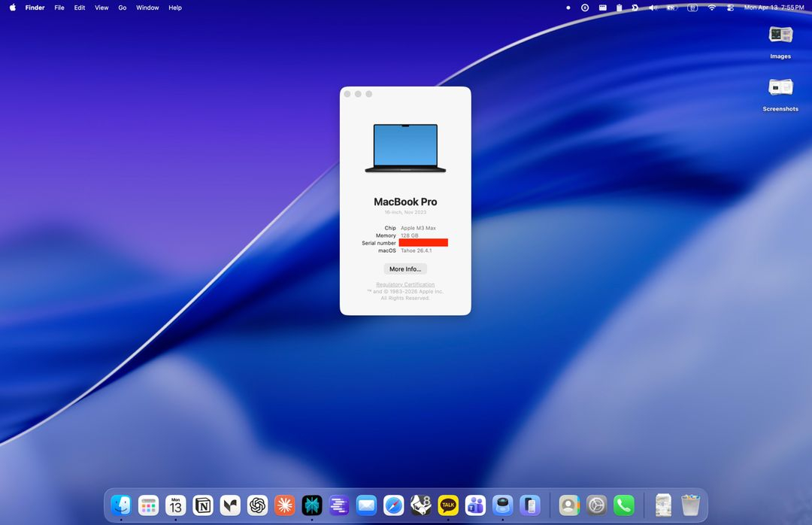Open Wi-Fi status in menu bar
The height and width of the screenshot is (525, 812).
(x=711, y=8)
